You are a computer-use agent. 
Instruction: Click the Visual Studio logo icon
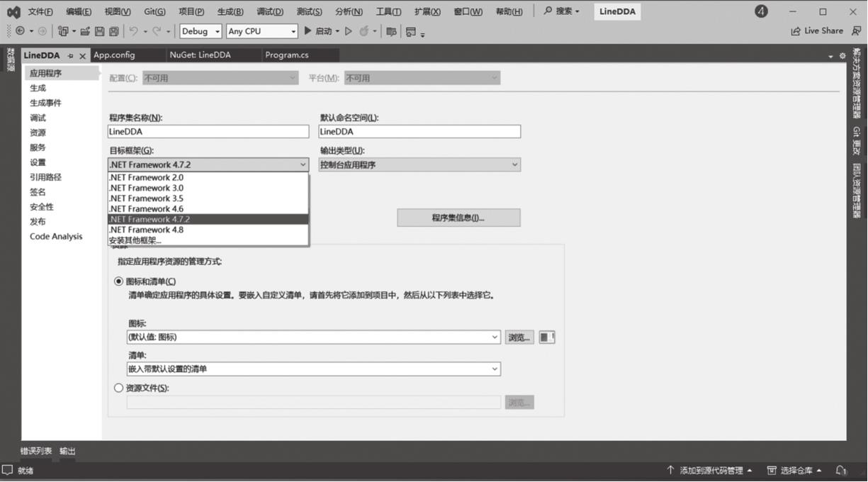[13, 11]
